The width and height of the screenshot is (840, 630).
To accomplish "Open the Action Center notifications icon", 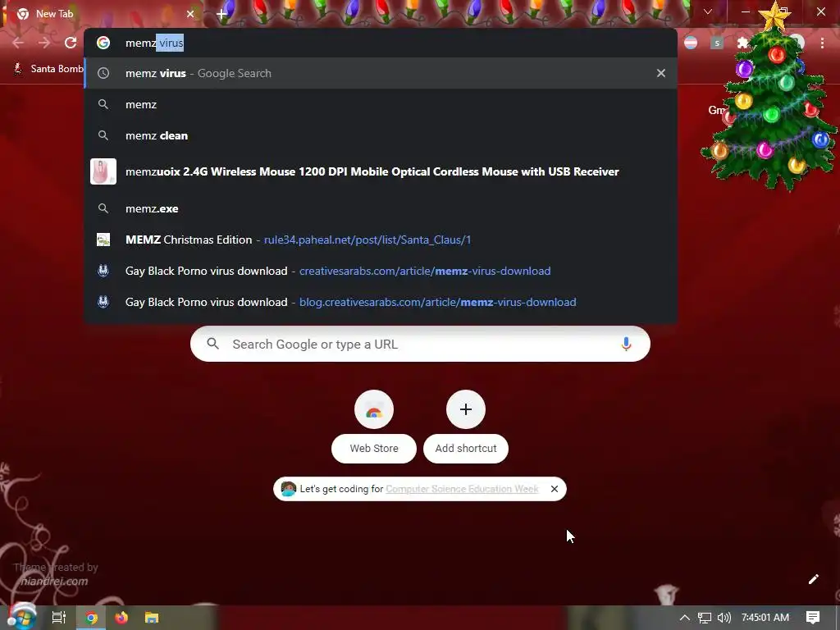I will 813,618.
